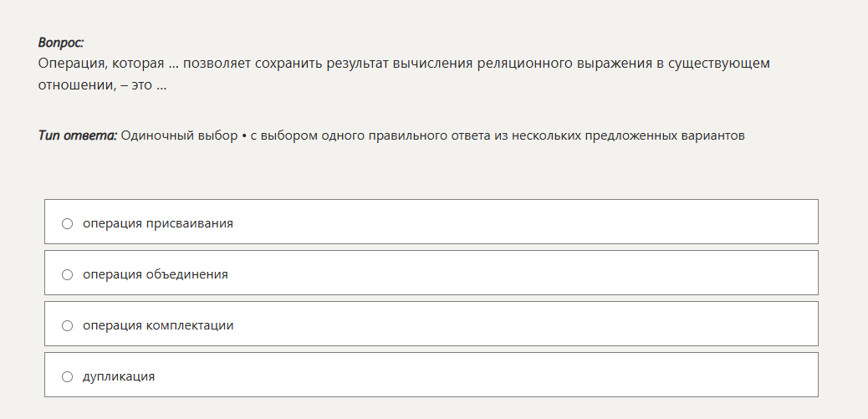
Task: Select the radio button for "операция присваивания"
Action: tap(68, 223)
